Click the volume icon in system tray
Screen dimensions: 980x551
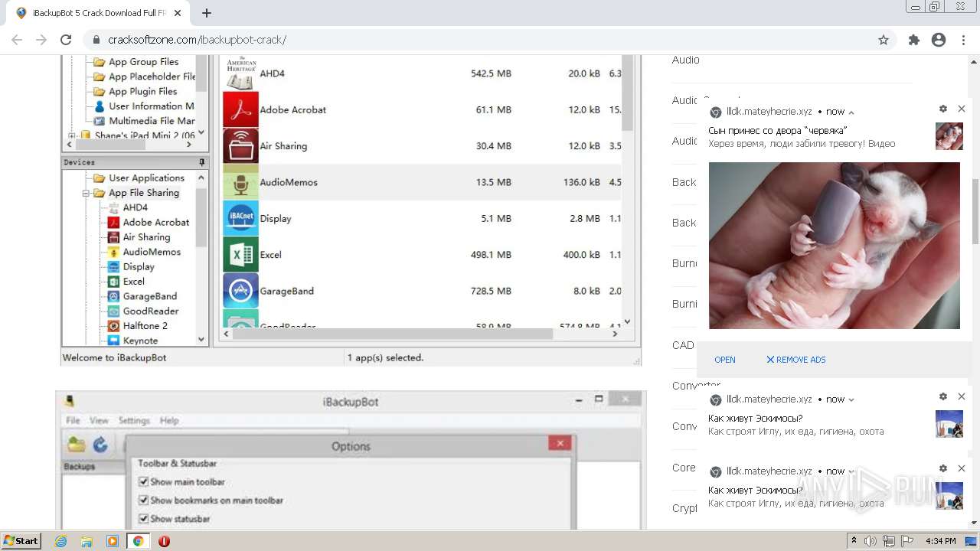(x=871, y=541)
